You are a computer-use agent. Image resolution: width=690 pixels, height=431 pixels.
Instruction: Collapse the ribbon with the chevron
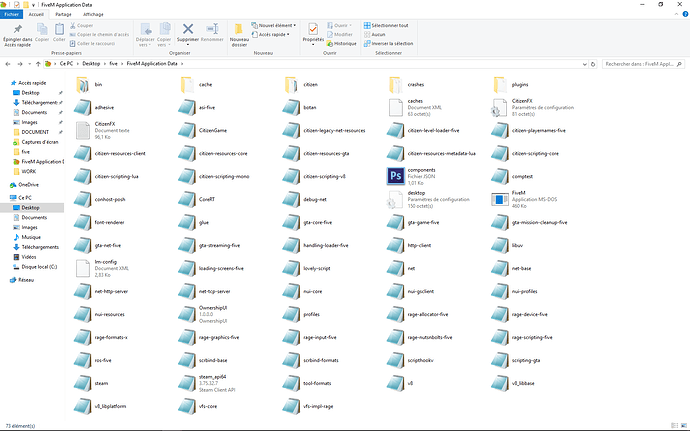click(676, 14)
